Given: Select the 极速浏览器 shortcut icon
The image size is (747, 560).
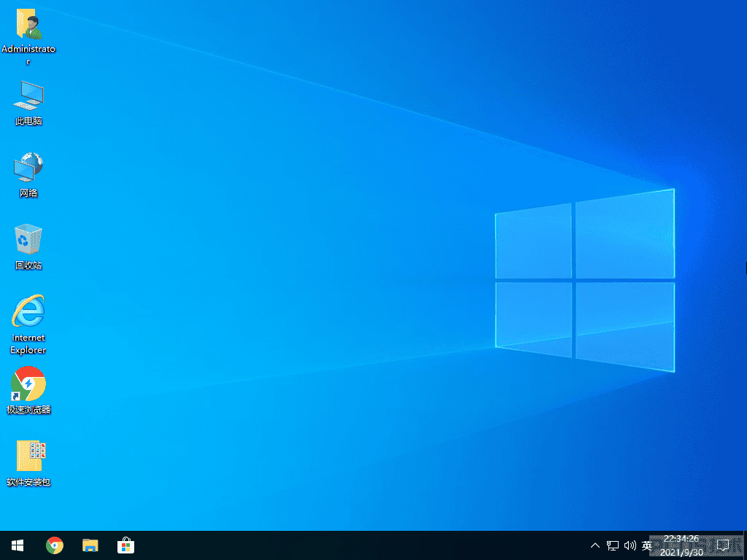Looking at the screenshot, I should click(28, 391).
